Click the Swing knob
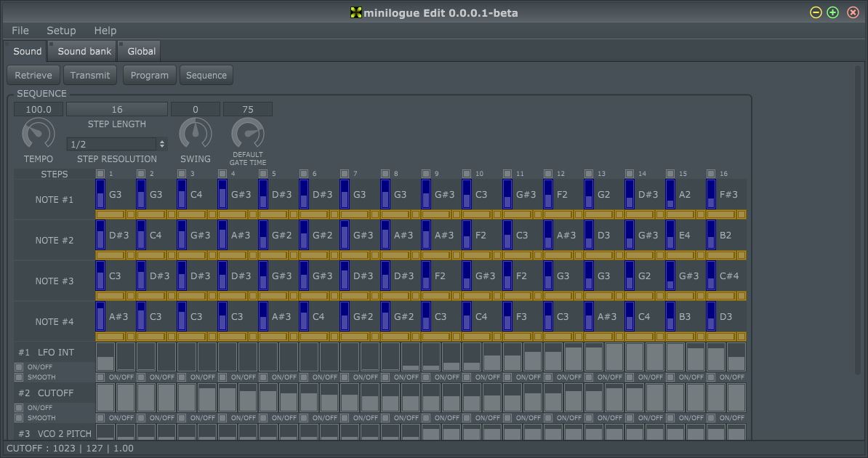This screenshot has height=458, width=868. (196, 134)
